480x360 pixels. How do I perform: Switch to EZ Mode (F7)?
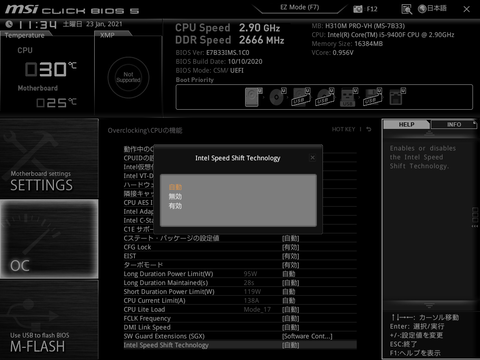click(x=299, y=7)
